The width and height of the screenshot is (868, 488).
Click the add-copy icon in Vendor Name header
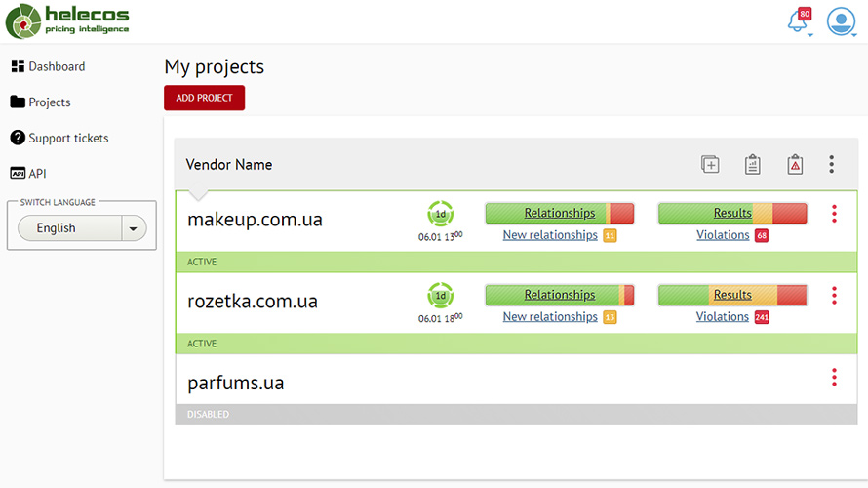pyautogui.click(x=710, y=165)
